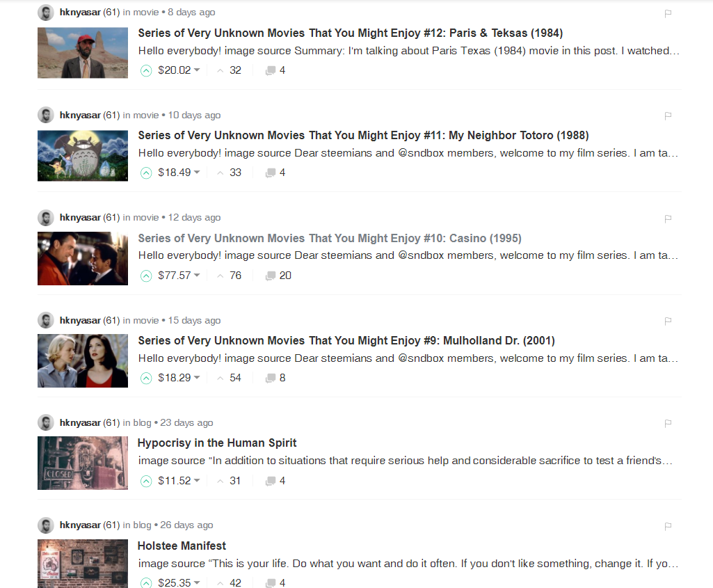Viewport: 713px width, 588px height.
Task: Open the blog tag on the 23 days ago post
Action: pyautogui.click(x=142, y=422)
